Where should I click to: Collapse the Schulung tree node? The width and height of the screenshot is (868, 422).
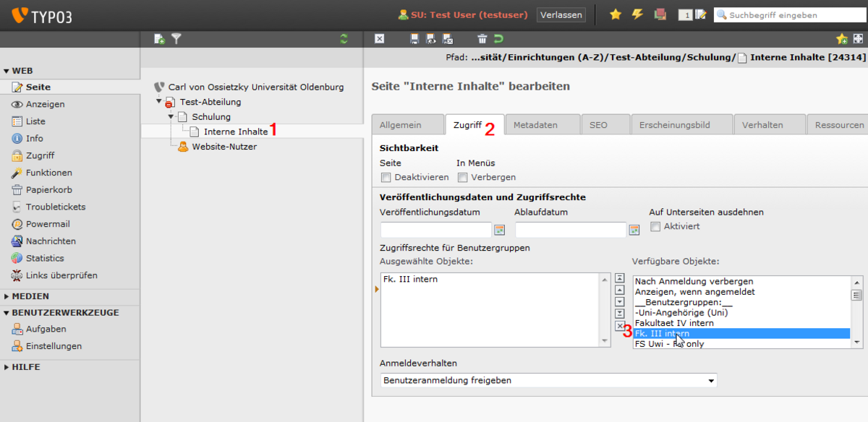click(171, 116)
